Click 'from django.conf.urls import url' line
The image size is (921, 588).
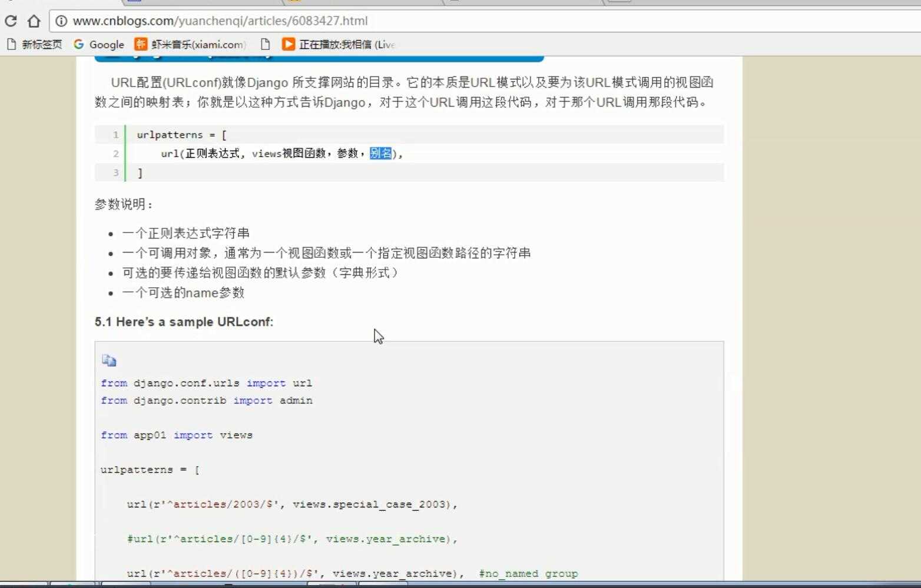[206, 383]
